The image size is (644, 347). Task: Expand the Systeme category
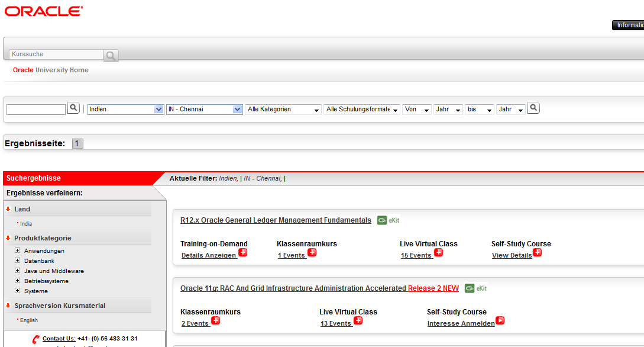click(x=17, y=290)
